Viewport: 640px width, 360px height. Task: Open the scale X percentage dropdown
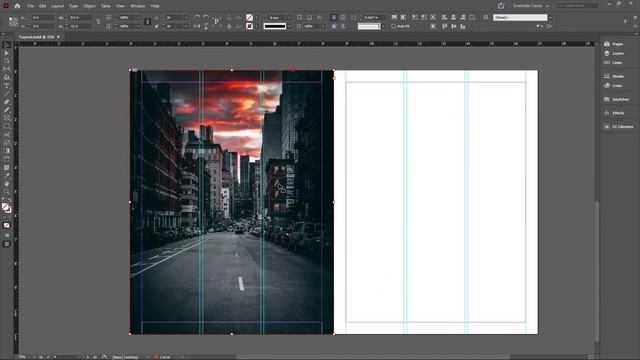pos(138,18)
